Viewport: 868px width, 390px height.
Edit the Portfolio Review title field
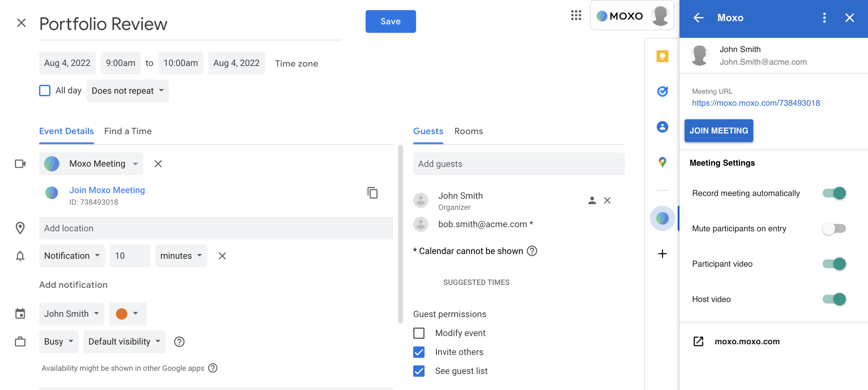[x=189, y=24]
